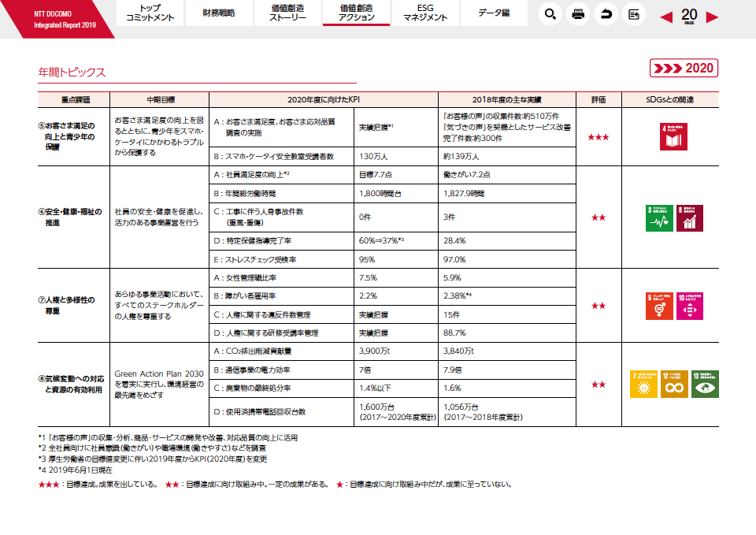Click the SDG 12 infinity icon
The width and height of the screenshot is (756, 535).
[674, 384]
